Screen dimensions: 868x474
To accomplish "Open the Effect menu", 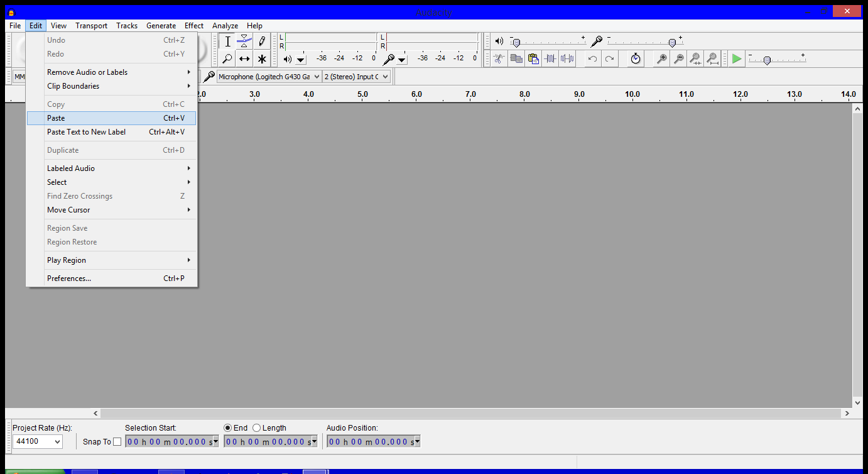I will point(194,26).
